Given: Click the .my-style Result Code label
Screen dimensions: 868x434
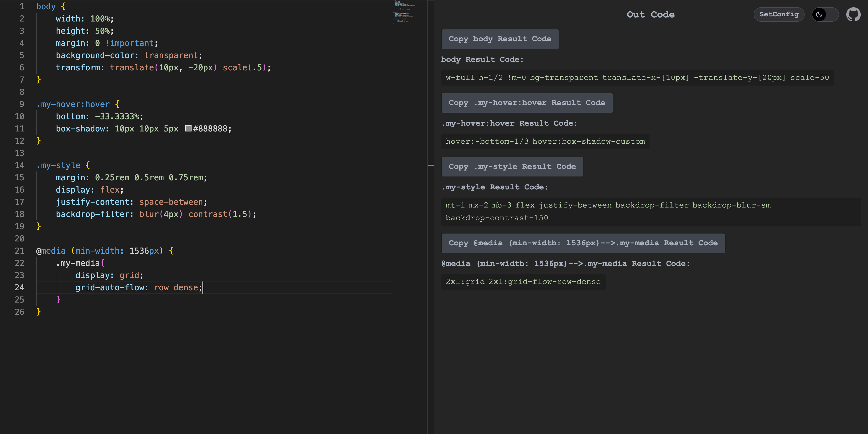Looking at the screenshot, I should point(495,187).
